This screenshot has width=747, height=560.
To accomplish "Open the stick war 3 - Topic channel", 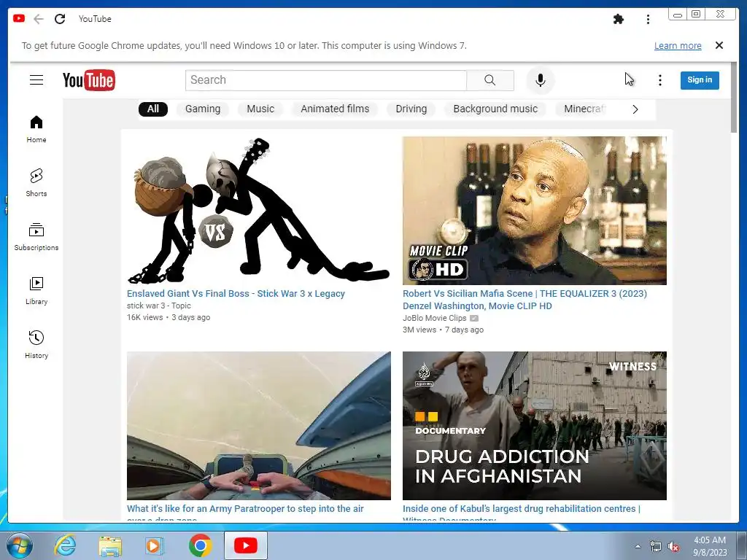I will tap(158, 306).
